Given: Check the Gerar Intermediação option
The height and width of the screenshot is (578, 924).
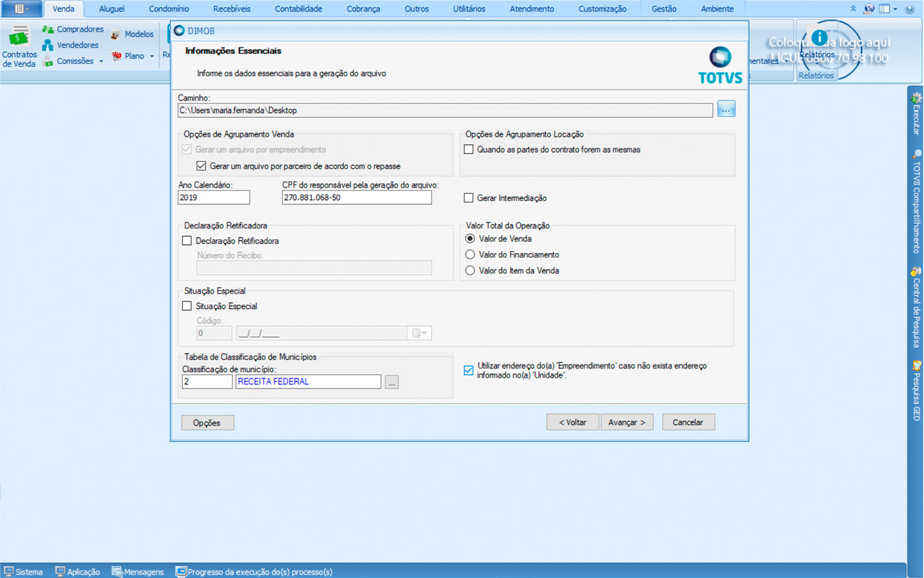Looking at the screenshot, I should [469, 198].
